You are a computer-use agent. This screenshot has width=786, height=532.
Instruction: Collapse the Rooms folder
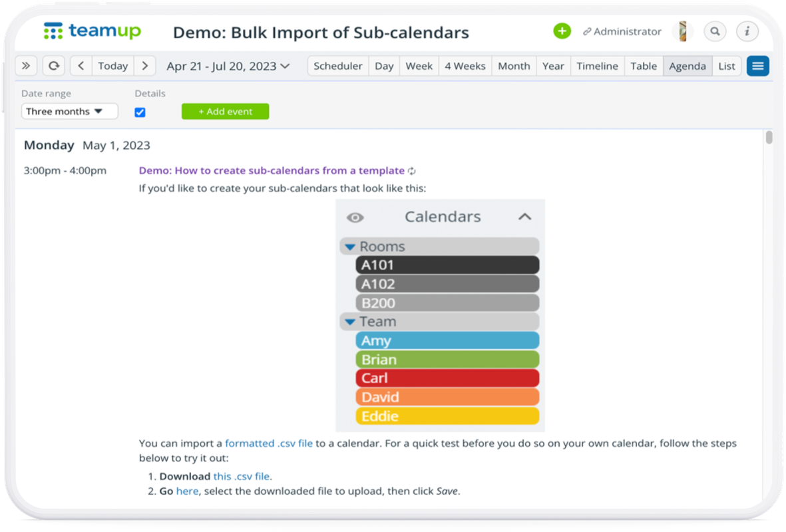coord(350,247)
